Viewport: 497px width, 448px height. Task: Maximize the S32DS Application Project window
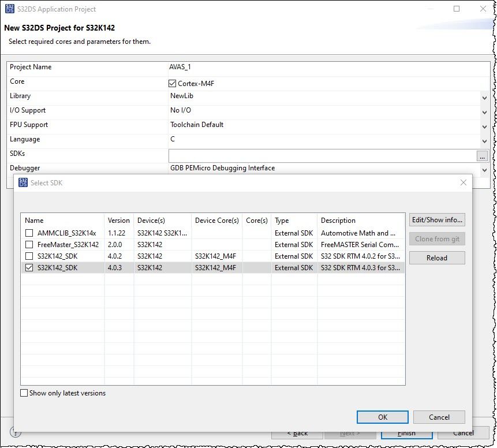457,9
